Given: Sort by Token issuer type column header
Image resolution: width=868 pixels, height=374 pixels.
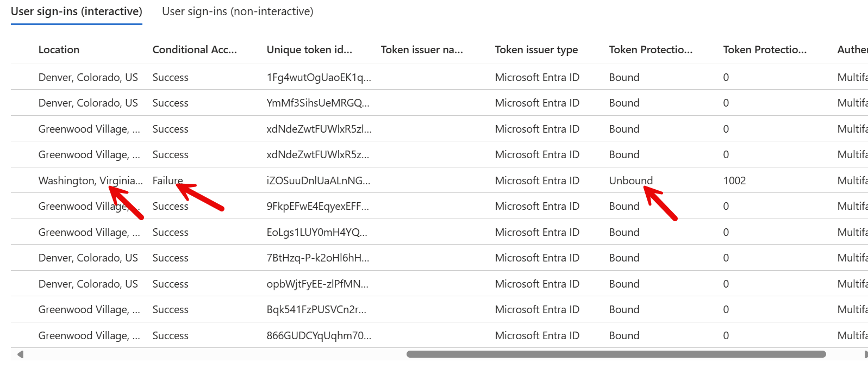Looking at the screenshot, I should pyautogui.click(x=536, y=49).
